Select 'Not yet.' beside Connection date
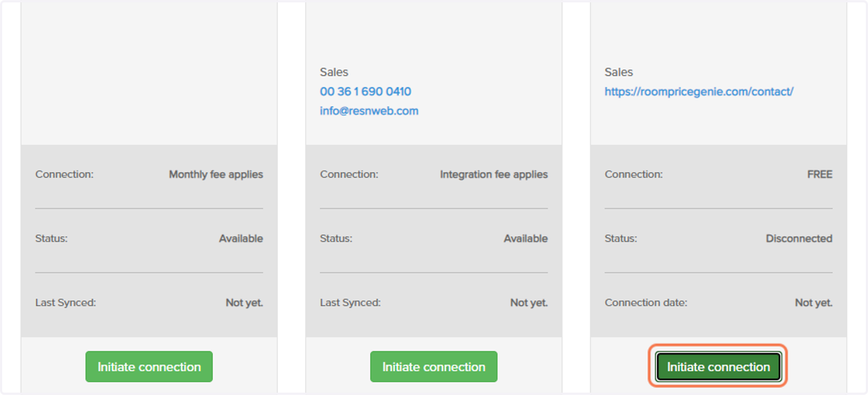The height and width of the screenshot is (395, 868). coord(813,303)
